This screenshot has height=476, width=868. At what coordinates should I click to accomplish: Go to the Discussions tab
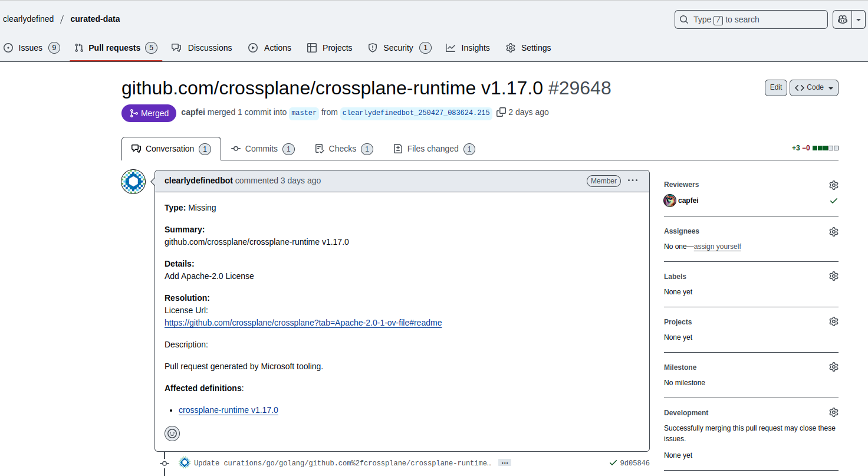pos(202,48)
